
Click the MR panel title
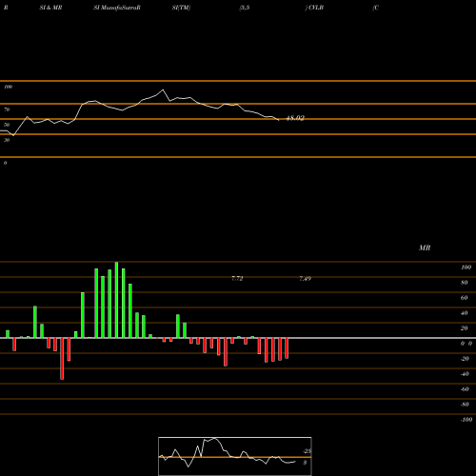tap(425, 248)
